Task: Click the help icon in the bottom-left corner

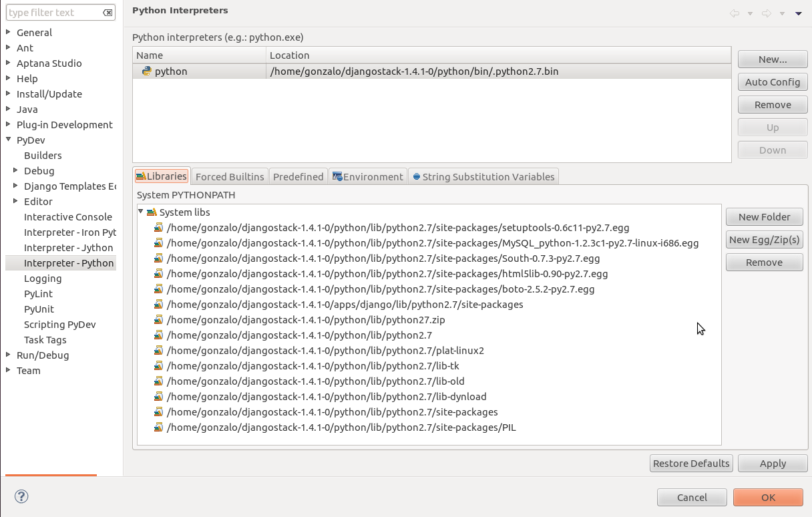Action: (x=21, y=497)
